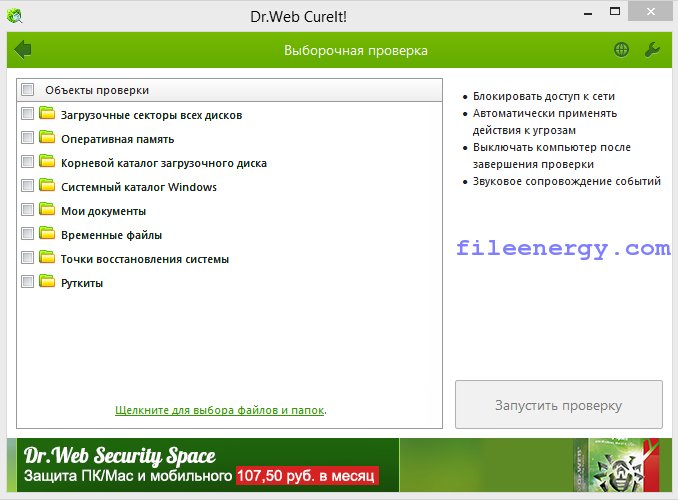Toggle the Объекты проверки select-all checkbox
Screen dimensions: 678x500
pos(28,90)
